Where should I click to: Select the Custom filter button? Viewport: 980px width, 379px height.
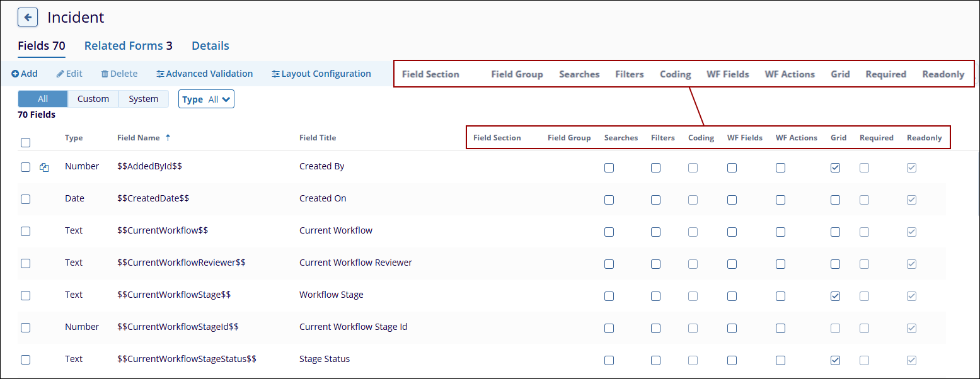[x=93, y=99]
